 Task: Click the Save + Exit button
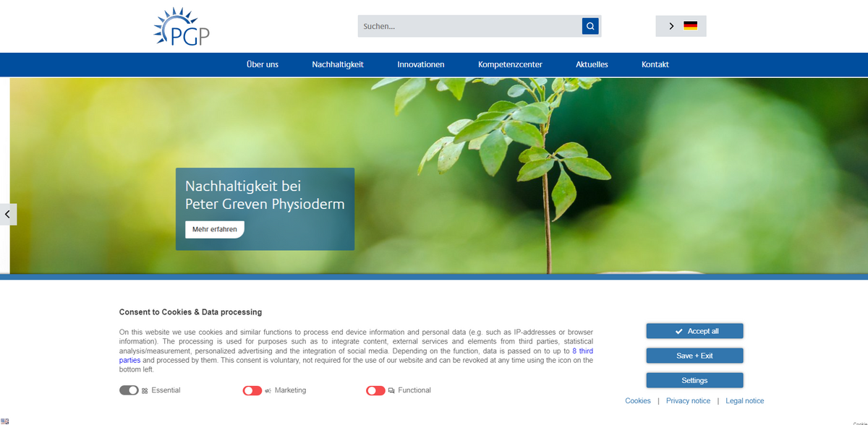694,356
